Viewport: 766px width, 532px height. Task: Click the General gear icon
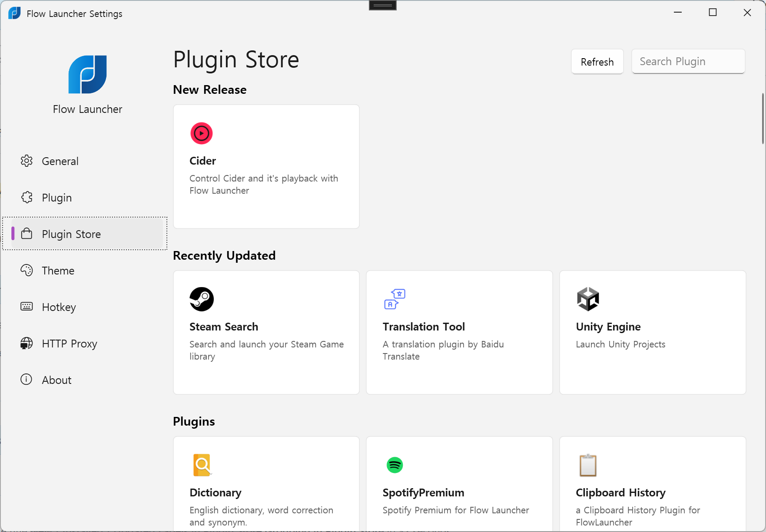click(x=27, y=161)
